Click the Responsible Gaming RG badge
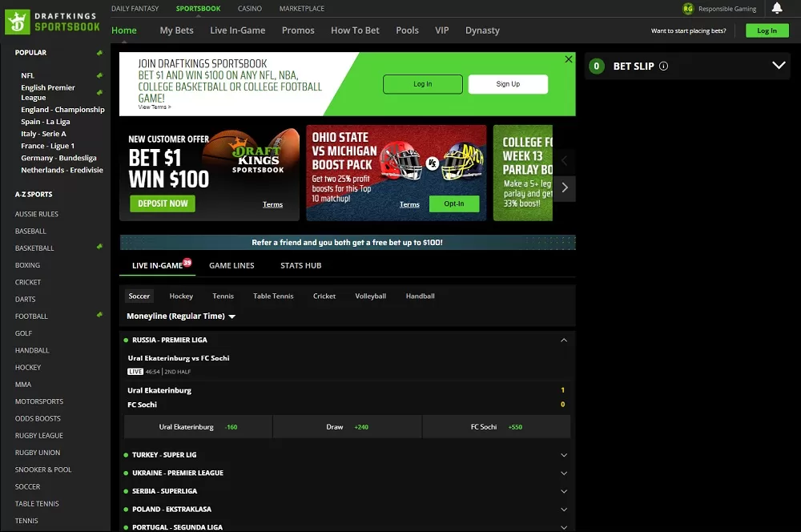 [x=687, y=9]
